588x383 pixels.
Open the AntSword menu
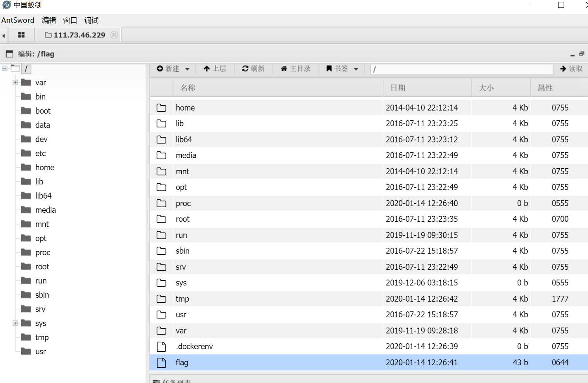(x=18, y=20)
